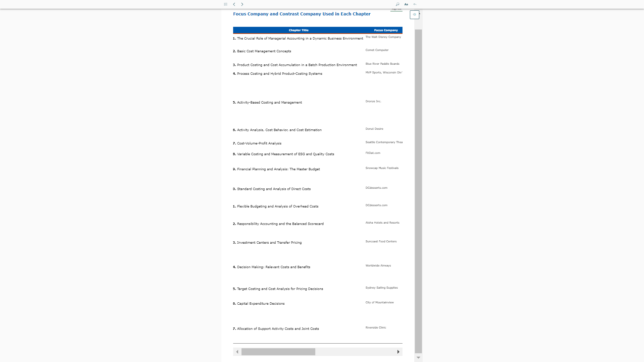Select 'Process Costing and Hybrid Product-Costing Systems' title
This screenshot has height=362, width=644.
[279, 74]
